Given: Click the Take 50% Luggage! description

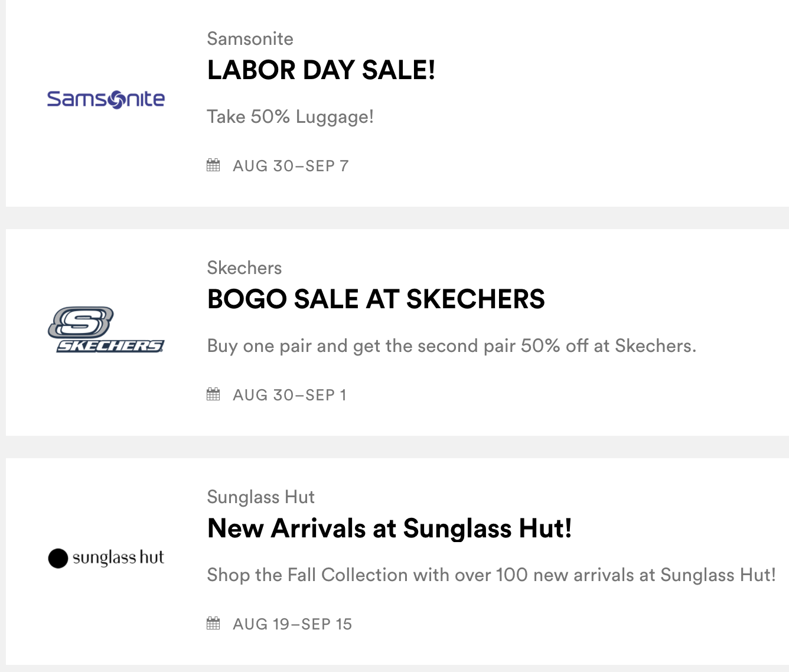Looking at the screenshot, I should 290,117.
